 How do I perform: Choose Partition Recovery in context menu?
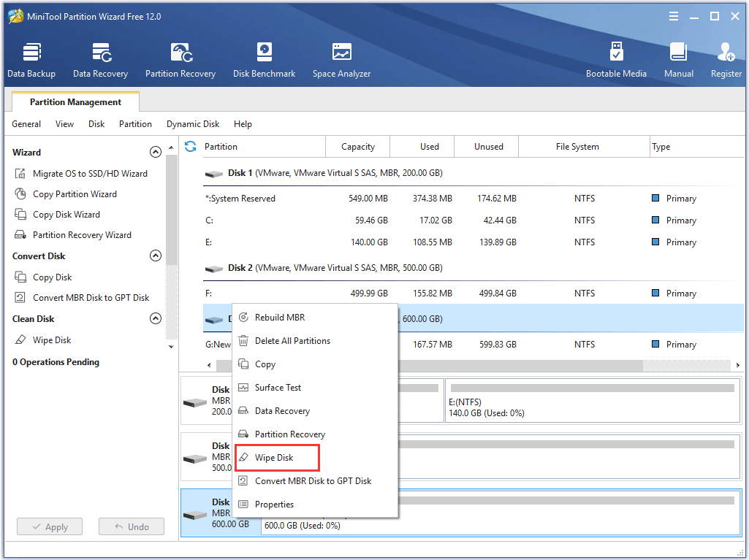(x=315, y=434)
